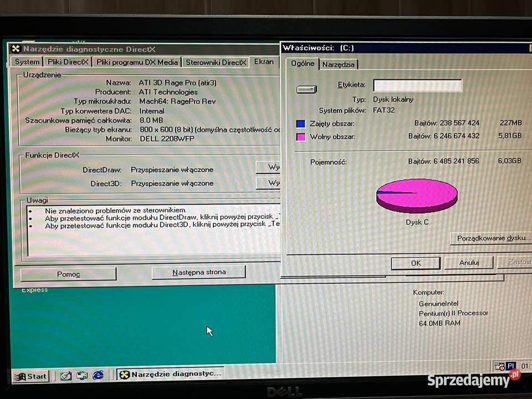Launch Internet Explorer from Quick Launch

(x=99, y=375)
